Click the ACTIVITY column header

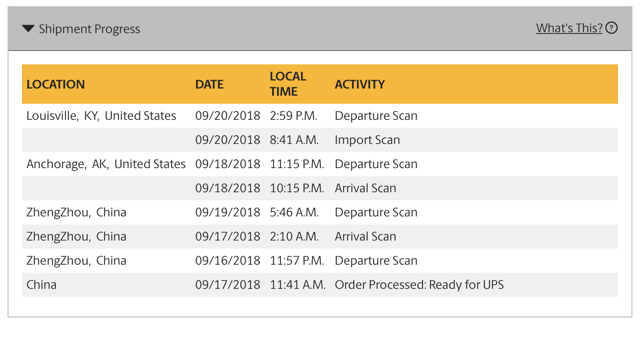360,84
